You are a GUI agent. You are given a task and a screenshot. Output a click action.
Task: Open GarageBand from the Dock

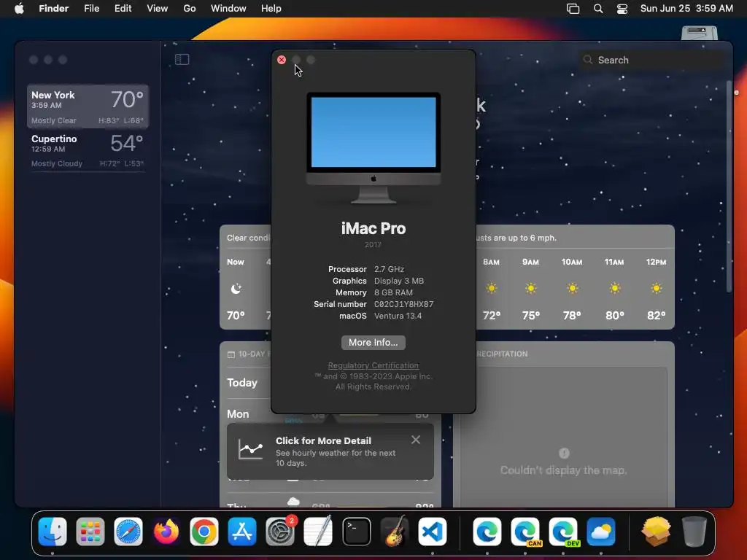pyautogui.click(x=395, y=532)
